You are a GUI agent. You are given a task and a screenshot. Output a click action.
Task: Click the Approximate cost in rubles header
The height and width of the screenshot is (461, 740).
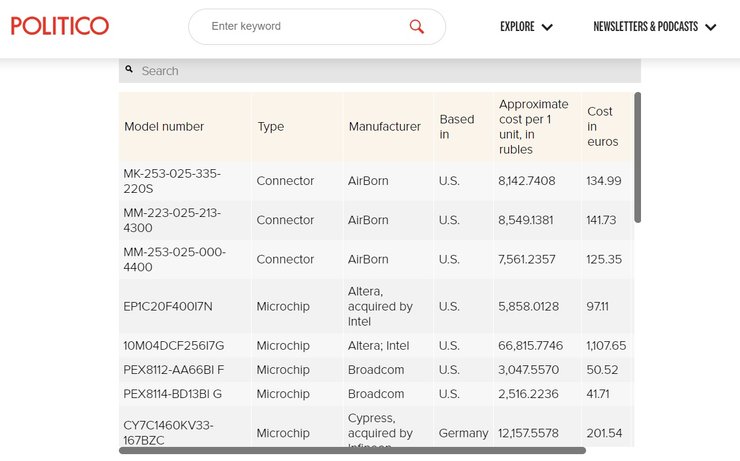click(x=533, y=127)
